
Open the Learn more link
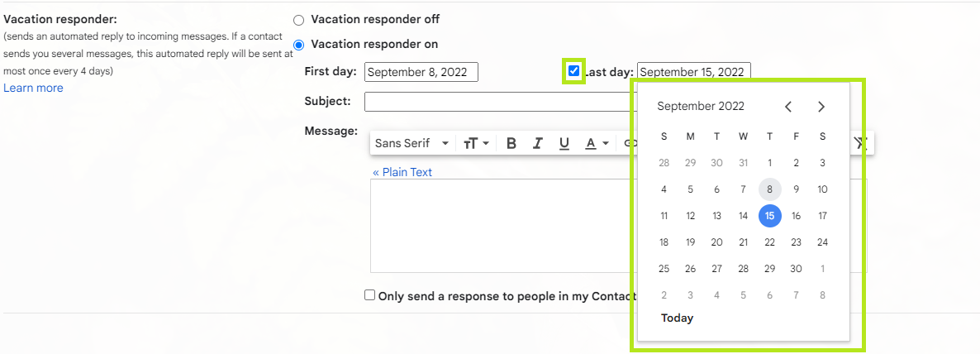33,88
